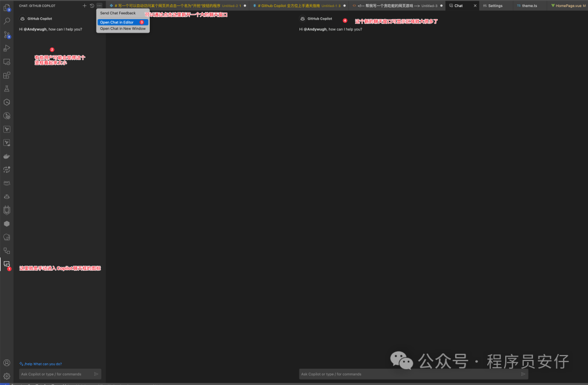The width and height of the screenshot is (588, 385).
Task: Choose Open Chat in Editor
Action: pyautogui.click(x=122, y=22)
